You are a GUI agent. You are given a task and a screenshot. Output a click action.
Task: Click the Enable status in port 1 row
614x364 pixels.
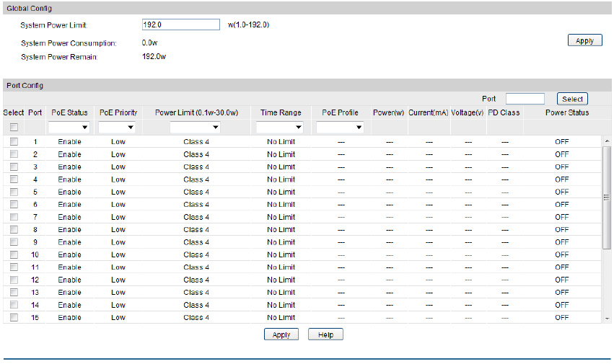pos(70,142)
